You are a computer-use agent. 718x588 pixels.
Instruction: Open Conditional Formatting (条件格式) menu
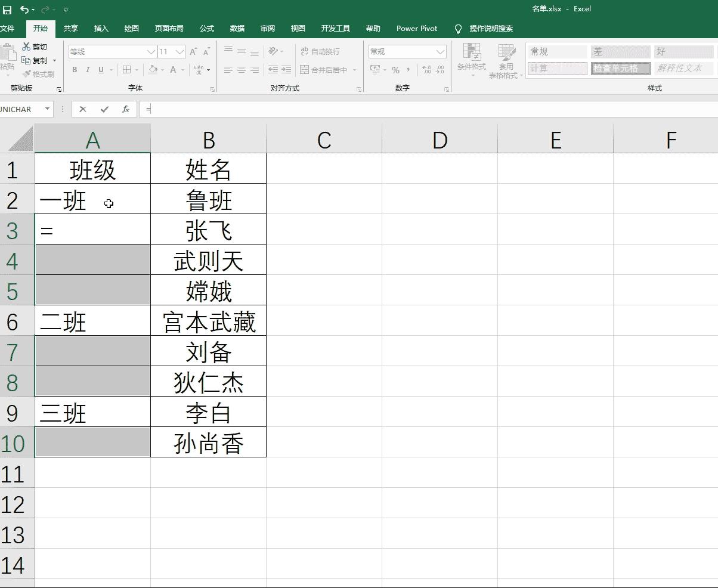pos(472,60)
